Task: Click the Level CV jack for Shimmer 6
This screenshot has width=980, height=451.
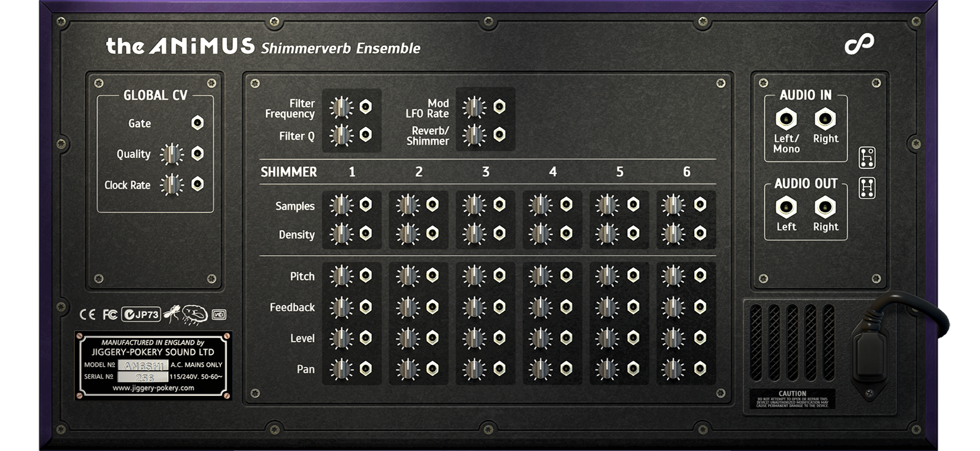Action: click(700, 337)
